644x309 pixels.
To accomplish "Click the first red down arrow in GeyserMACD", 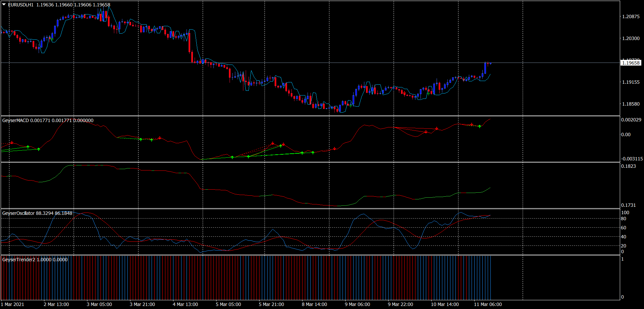I will coord(12,143).
